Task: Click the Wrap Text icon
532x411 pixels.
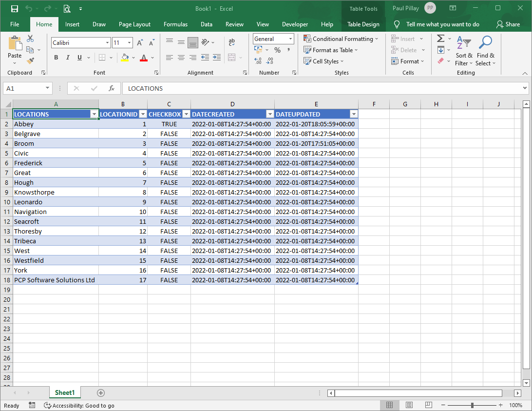Action: click(232, 42)
